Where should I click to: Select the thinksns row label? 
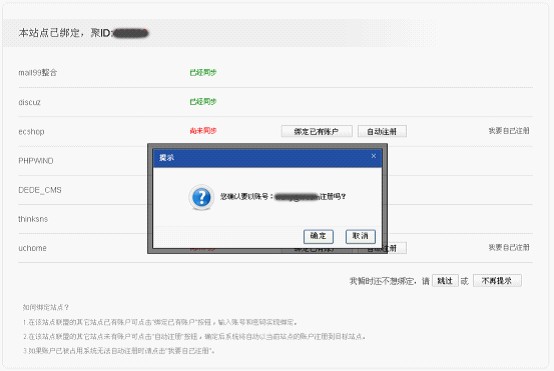(x=33, y=219)
